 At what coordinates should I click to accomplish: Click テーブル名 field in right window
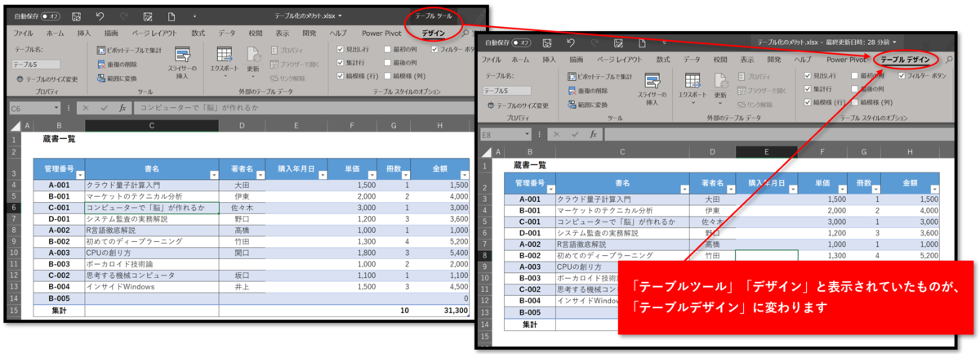point(506,90)
